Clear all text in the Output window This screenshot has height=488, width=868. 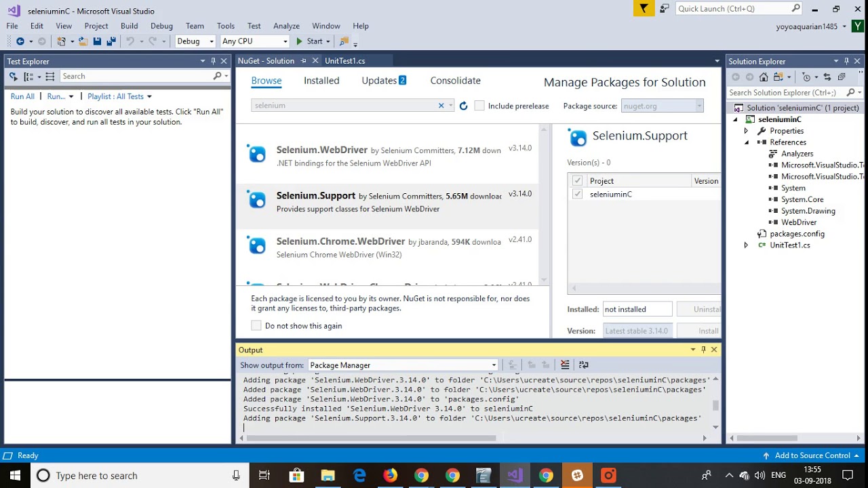pyautogui.click(x=565, y=365)
